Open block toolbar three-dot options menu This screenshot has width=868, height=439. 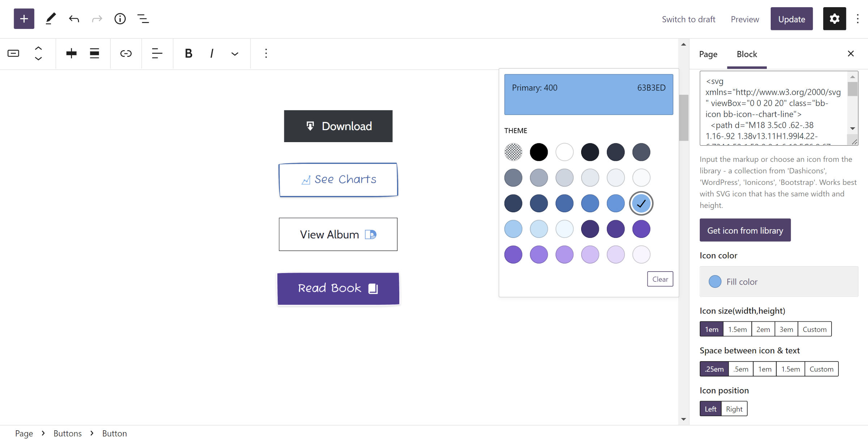click(x=266, y=54)
